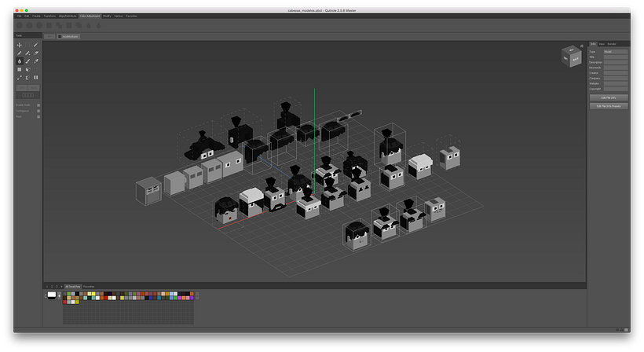644x352 pixels.
Task: Click the home icon beside view cube
Action: coord(582,46)
